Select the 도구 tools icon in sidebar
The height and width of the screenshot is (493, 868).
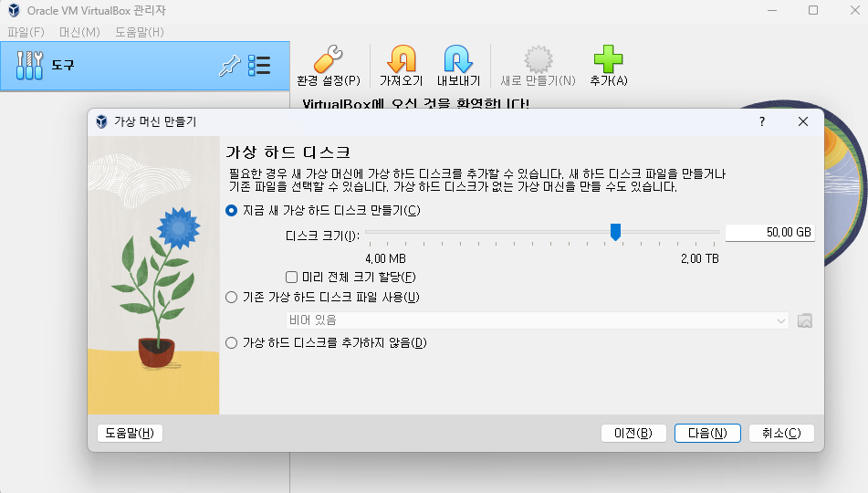(29, 66)
